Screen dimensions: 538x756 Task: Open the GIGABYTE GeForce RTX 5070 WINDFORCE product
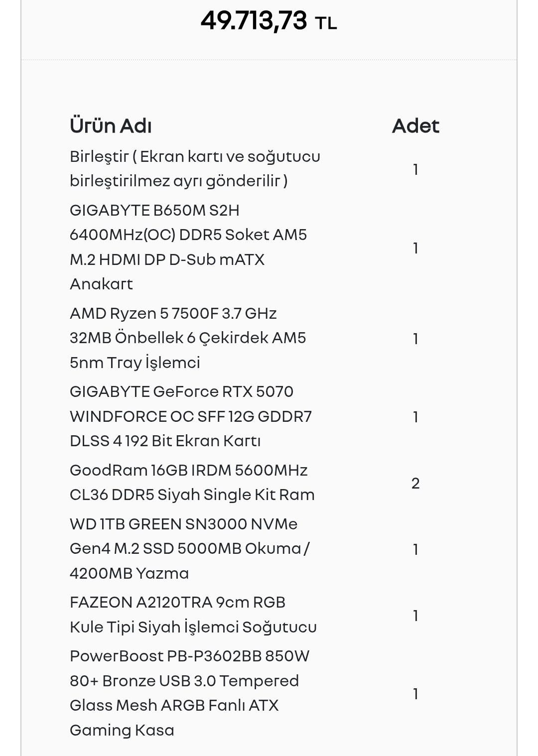[x=191, y=416]
